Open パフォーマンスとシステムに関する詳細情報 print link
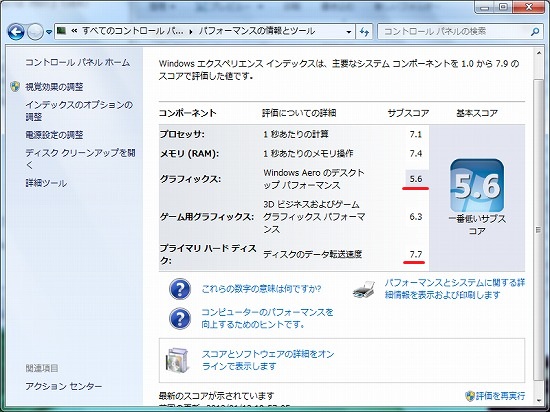 pyautogui.click(x=455, y=289)
